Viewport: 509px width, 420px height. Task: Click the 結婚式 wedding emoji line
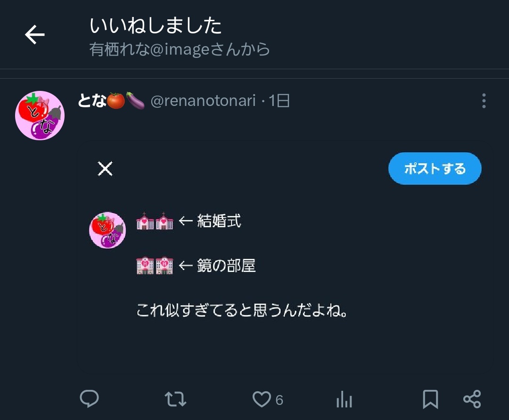coord(189,221)
